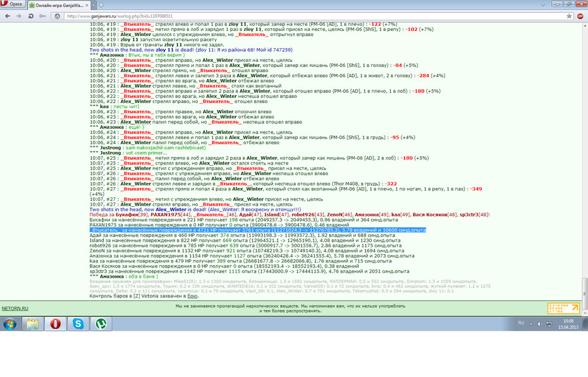The image size is (588, 377).
Task: Click kaa[49] in the victory line
Action: [400, 214]
